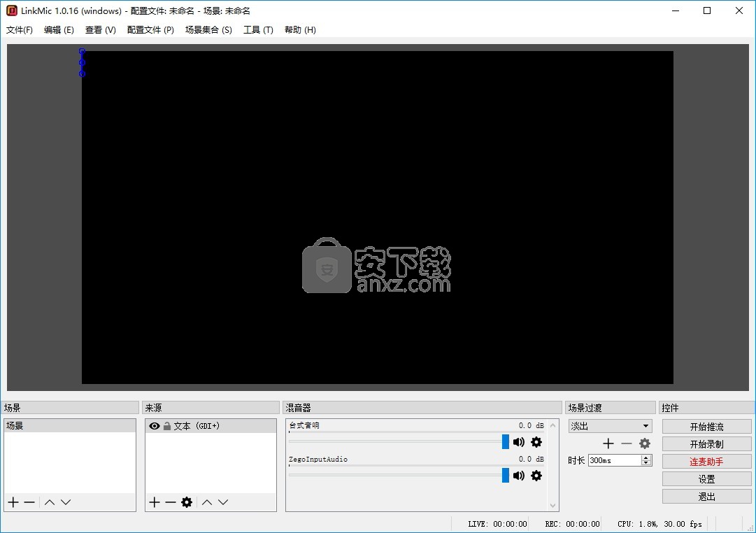Add a new source in 来源 panel
Screen dimensions: 756x533
click(x=155, y=502)
